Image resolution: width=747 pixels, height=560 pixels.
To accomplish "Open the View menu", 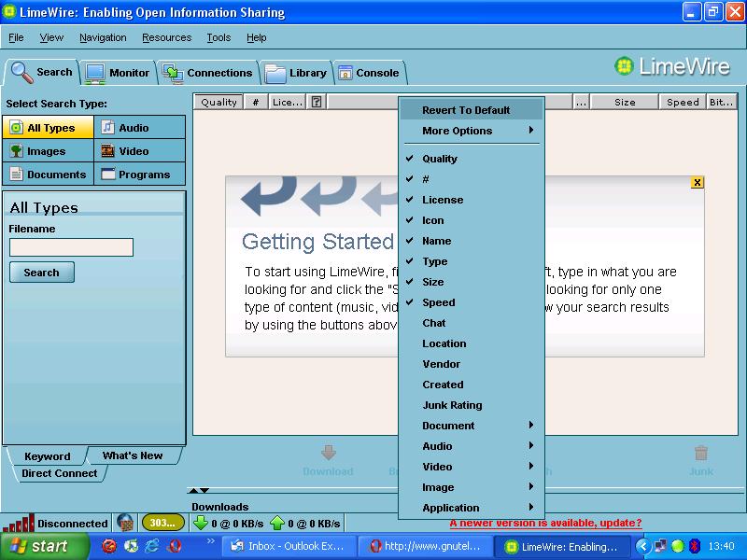I will tap(51, 37).
